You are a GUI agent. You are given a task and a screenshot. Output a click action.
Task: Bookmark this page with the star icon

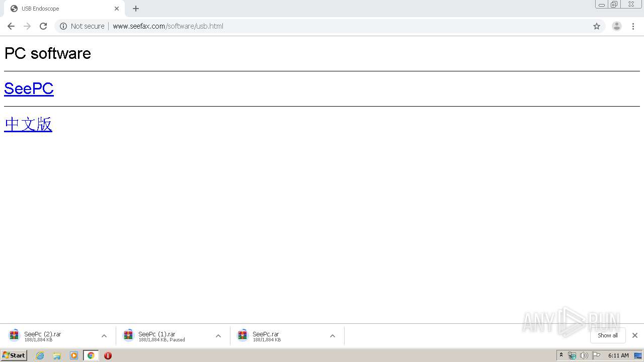[597, 26]
